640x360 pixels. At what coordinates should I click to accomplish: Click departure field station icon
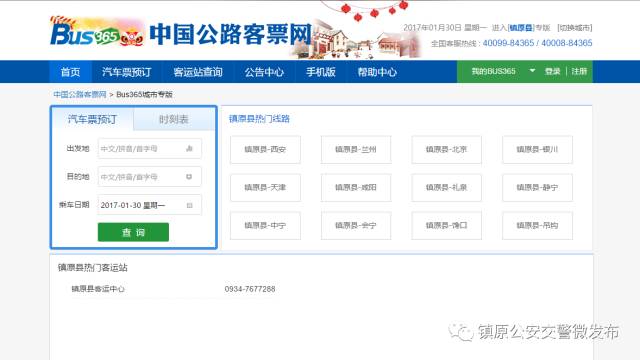189,149
